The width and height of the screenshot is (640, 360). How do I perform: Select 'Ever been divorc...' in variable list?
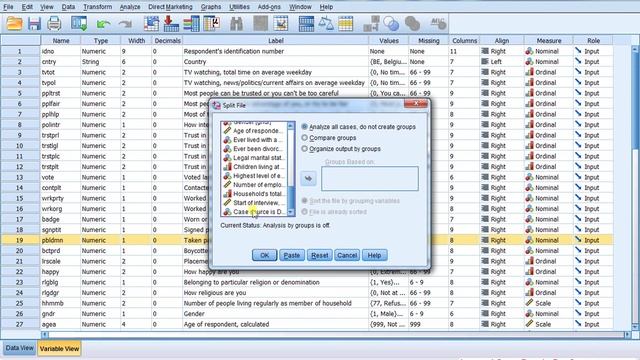[253, 149]
